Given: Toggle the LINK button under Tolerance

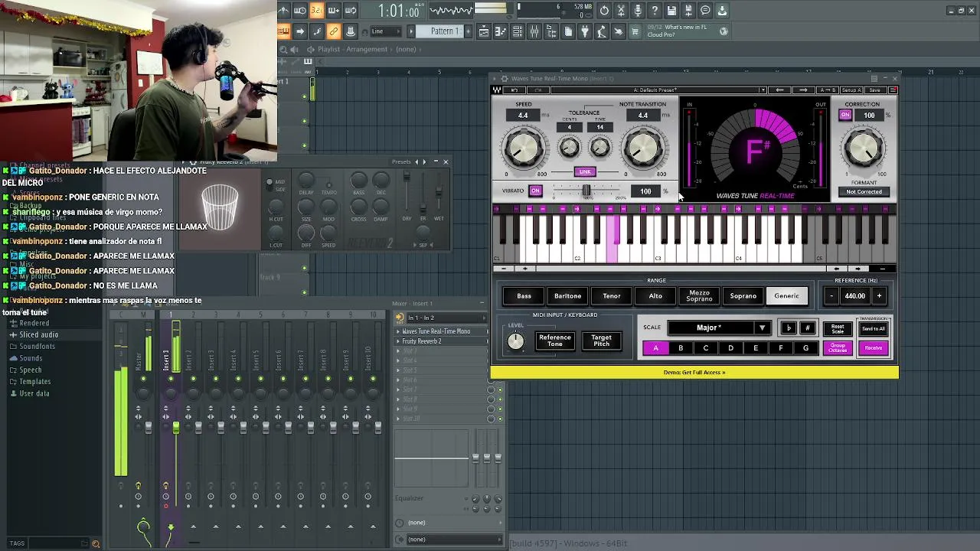Looking at the screenshot, I should point(585,172).
